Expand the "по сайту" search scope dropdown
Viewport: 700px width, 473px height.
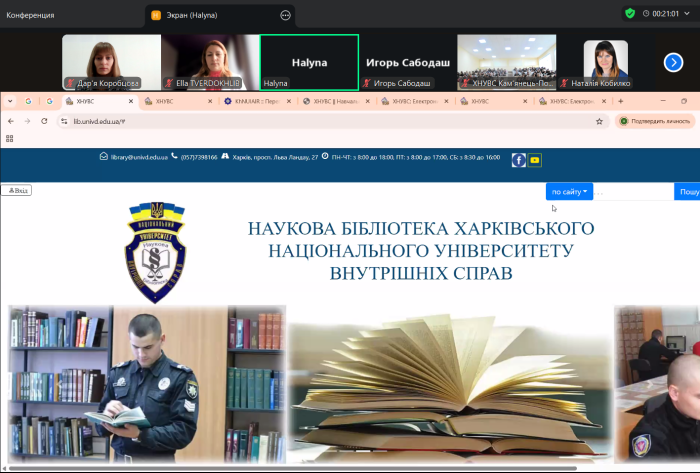tap(569, 191)
